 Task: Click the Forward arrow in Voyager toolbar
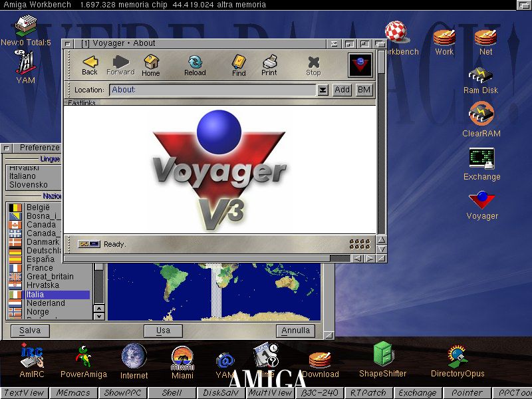pyautogui.click(x=120, y=65)
